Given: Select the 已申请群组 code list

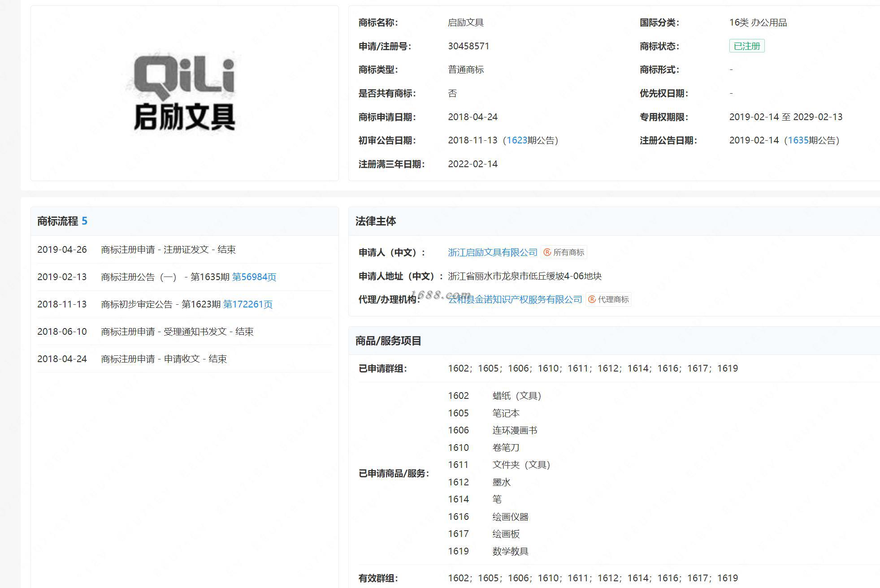Looking at the screenshot, I should (x=593, y=368).
